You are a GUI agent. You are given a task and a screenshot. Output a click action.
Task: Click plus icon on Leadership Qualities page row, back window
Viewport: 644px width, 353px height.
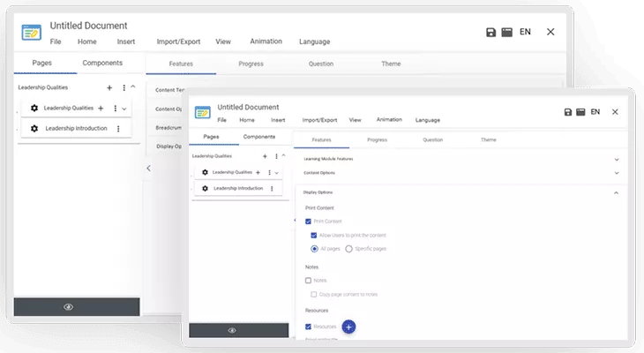(x=101, y=108)
